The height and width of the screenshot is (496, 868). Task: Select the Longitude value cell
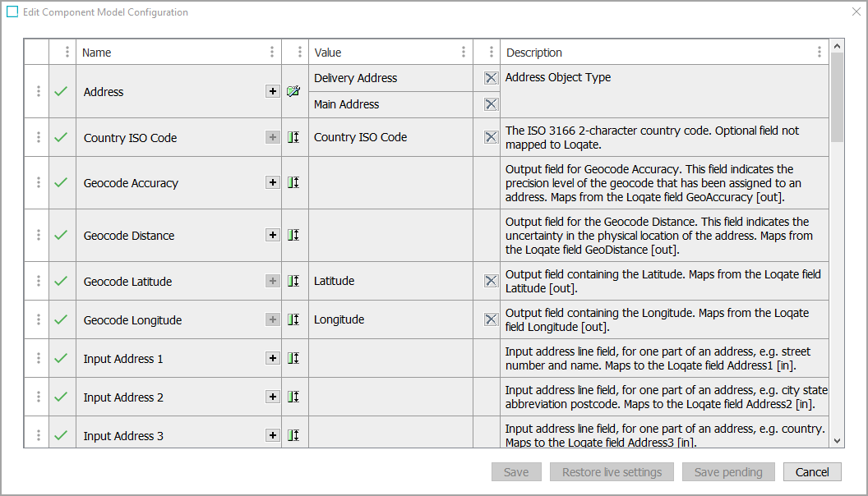pos(390,319)
